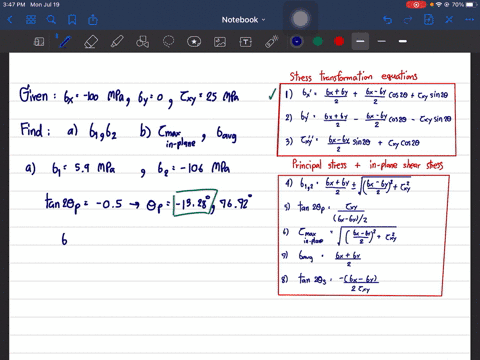The image size is (480, 360).
Task: Choose the dark blue pen color
Action: 297,41
